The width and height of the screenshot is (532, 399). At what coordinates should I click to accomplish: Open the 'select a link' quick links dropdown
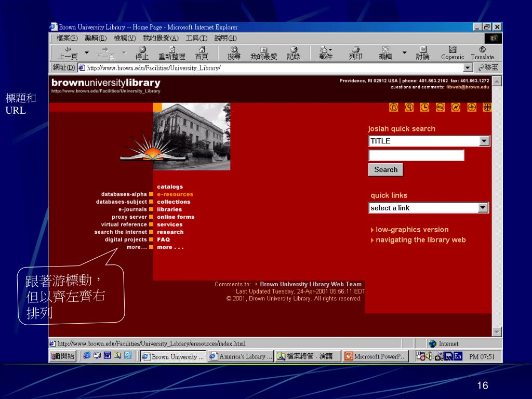pos(483,208)
